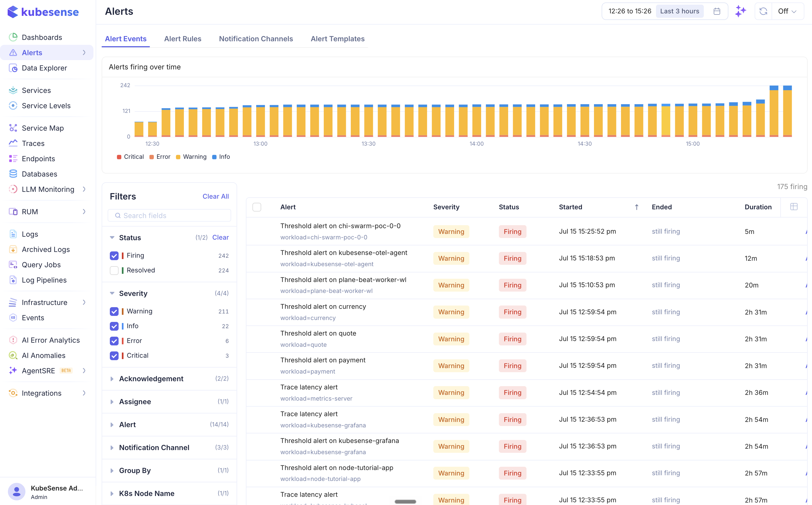The width and height of the screenshot is (812, 505).
Task: Open LLM Monitoring icon in sidebar
Action: 13,189
